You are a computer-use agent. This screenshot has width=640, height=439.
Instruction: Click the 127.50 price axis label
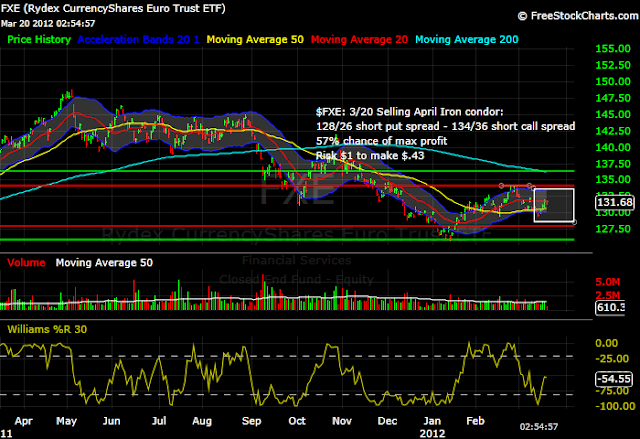613,229
